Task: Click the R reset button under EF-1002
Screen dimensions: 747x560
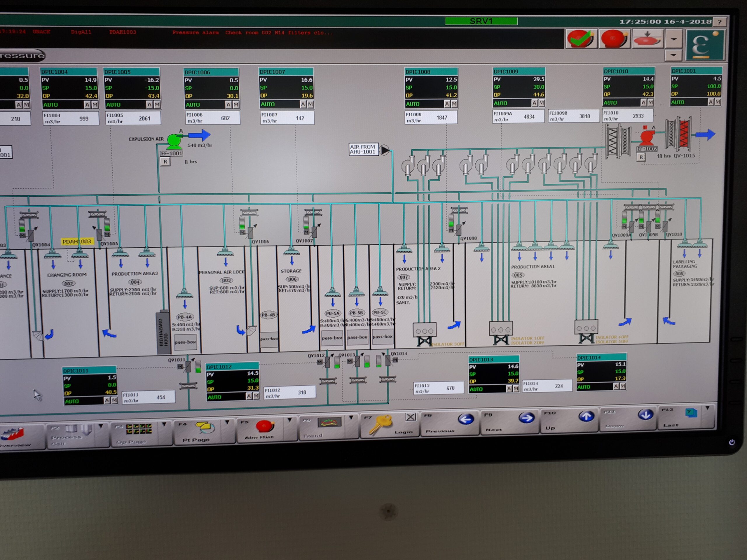Action: [x=641, y=157]
